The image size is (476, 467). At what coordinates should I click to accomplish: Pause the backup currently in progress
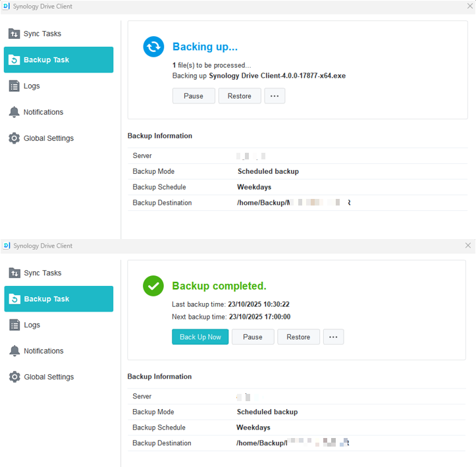194,96
